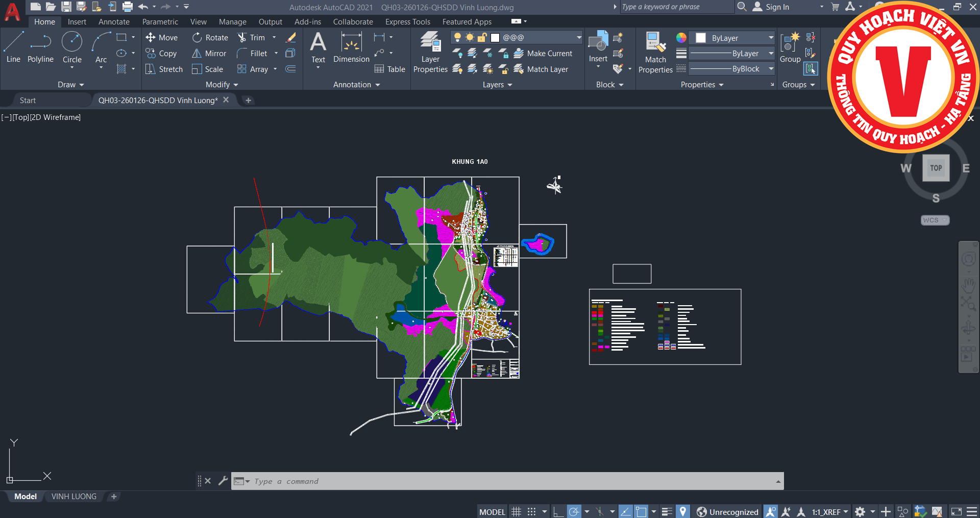
Task: Toggle ortho mode in status bar
Action: click(557, 511)
